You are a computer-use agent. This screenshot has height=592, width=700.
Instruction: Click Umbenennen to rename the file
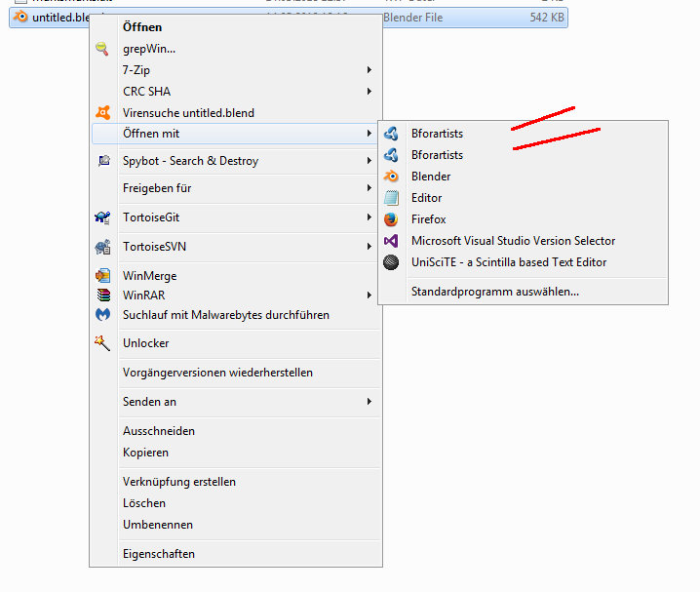(157, 525)
